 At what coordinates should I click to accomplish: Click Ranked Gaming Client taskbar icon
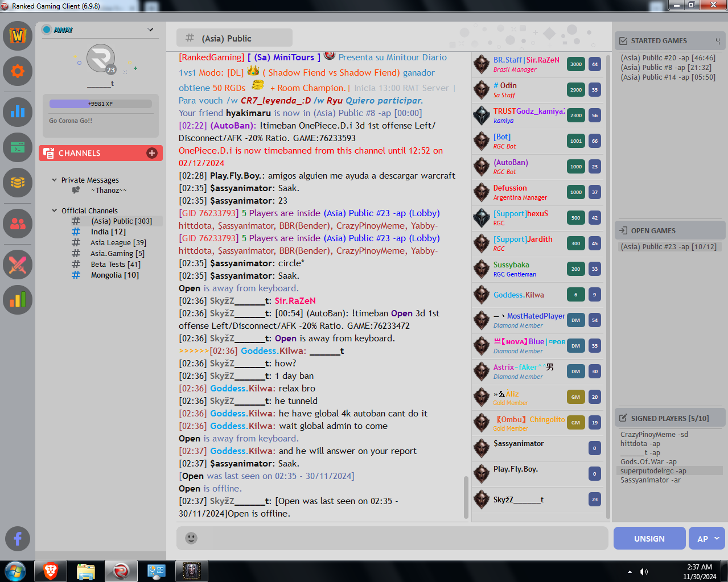pos(121,571)
